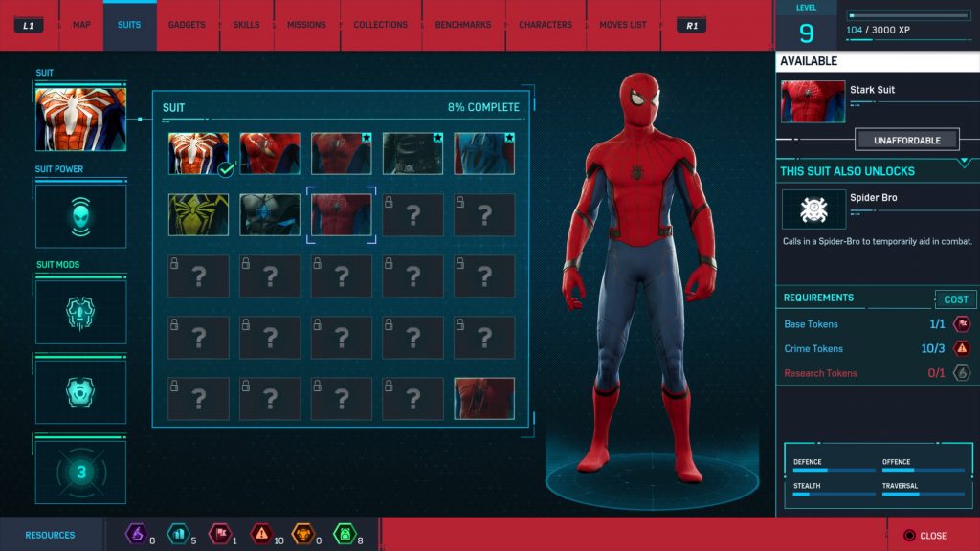Click the 'Research Tokens' requirement text
This screenshot has height=551, width=980.
click(x=820, y=373)
